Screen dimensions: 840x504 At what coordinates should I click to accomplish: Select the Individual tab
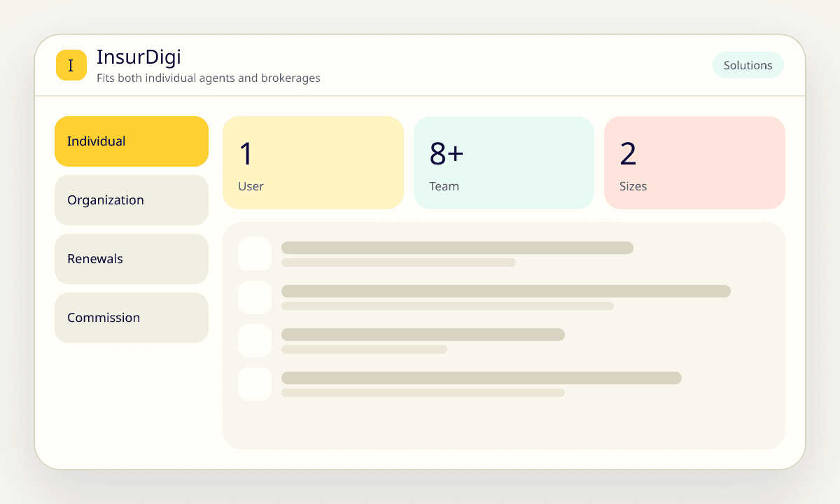click(x=132, y=141)
